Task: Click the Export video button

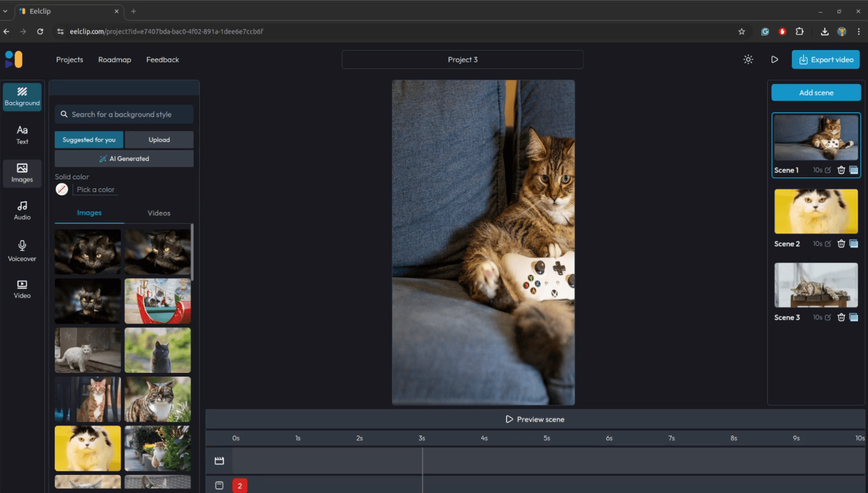Action: point(825,59)
